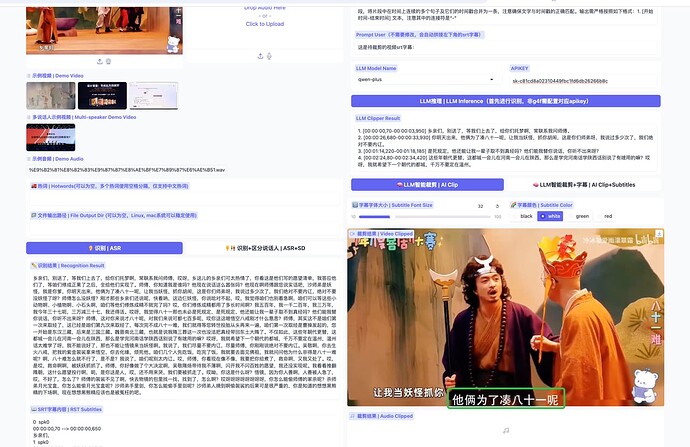Screen dimensions: 690x447
Task: Click upload icon below audio drop area
Action: (x=261, y=56)
